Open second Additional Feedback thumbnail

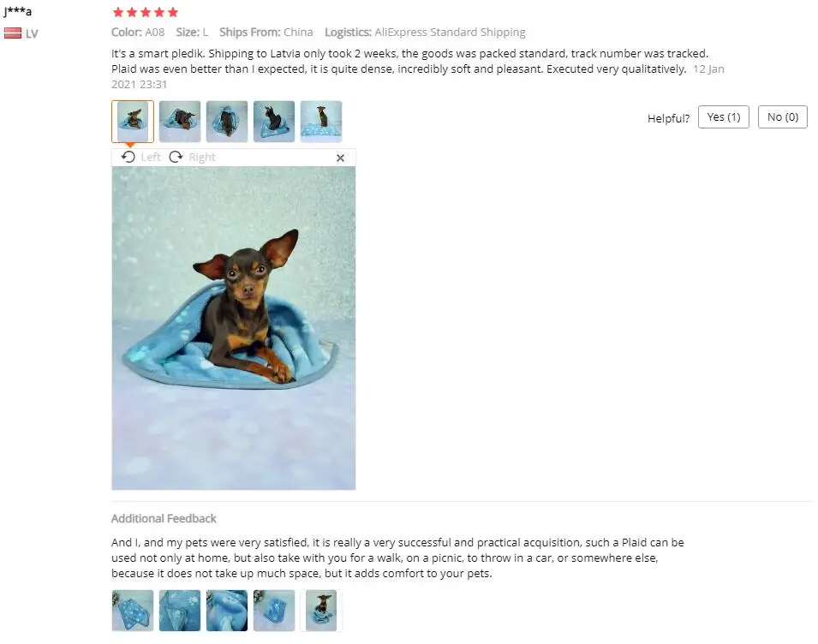coord(180,611)
